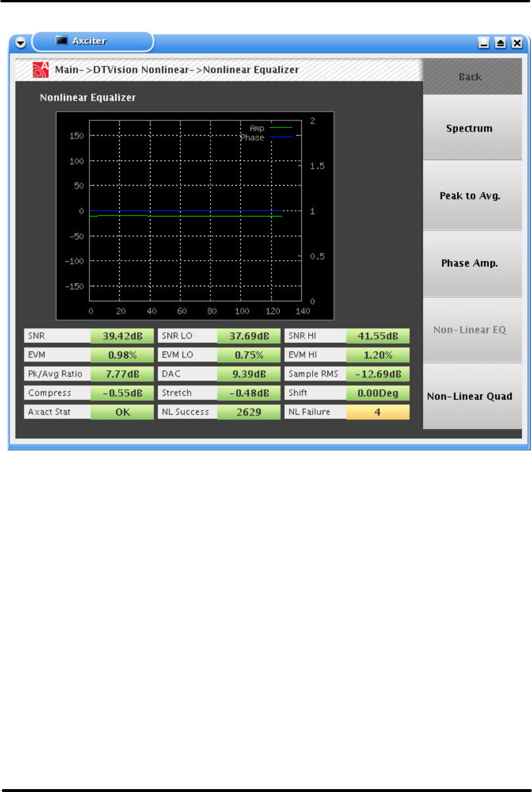Click the Amp legend entry

pyautogui.click(x=271, y=128)
